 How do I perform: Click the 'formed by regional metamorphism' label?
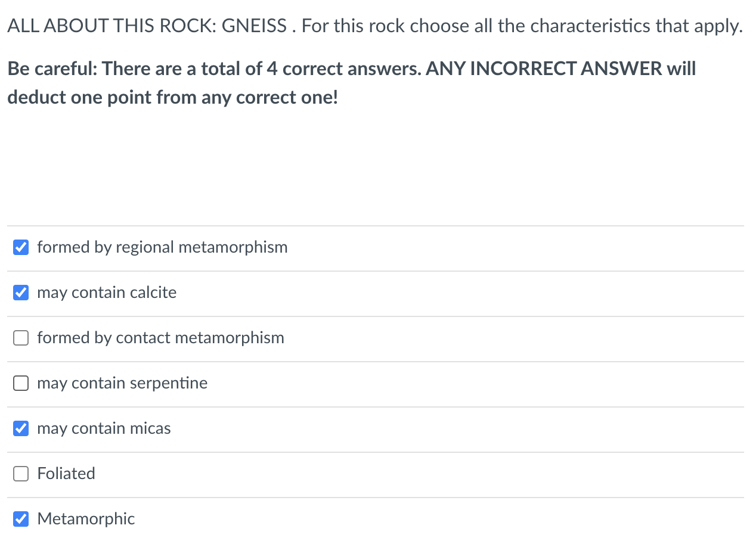coord(162,247)
